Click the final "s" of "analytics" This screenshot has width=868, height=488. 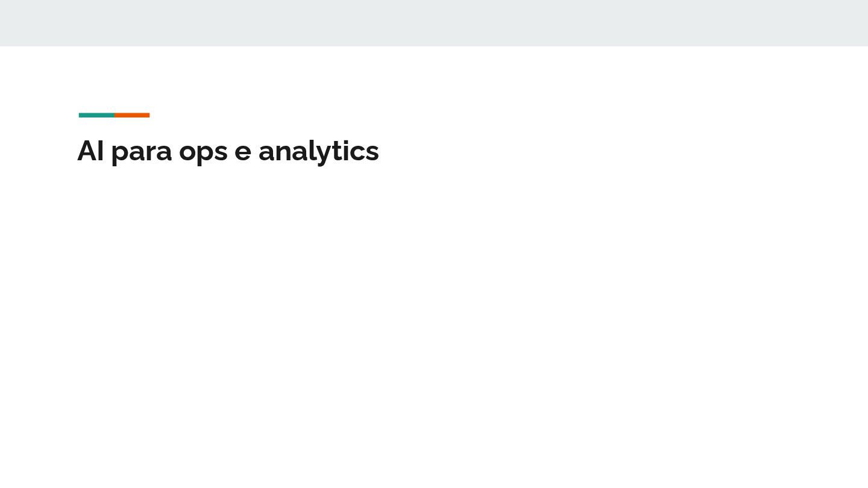pos(373,152)
